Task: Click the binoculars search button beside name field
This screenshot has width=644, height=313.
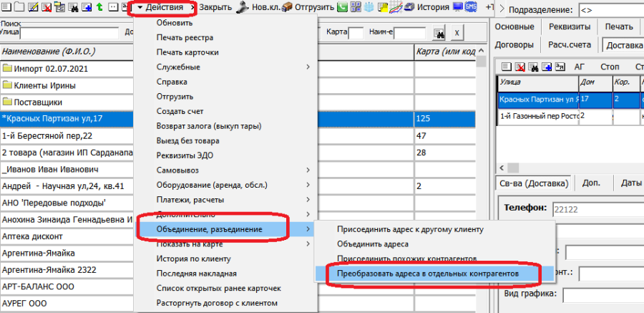Action: (440, 34)
